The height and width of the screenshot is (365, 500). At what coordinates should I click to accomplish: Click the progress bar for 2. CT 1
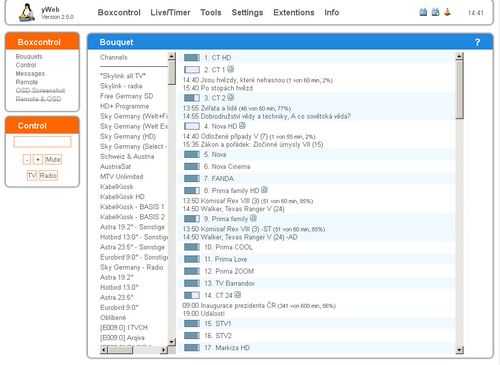192,70
